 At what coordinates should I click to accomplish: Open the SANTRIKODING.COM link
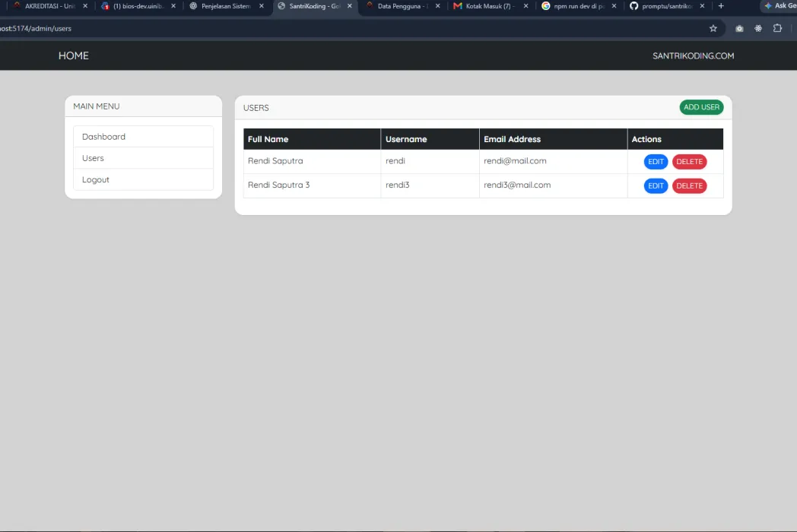click(694, 56)
